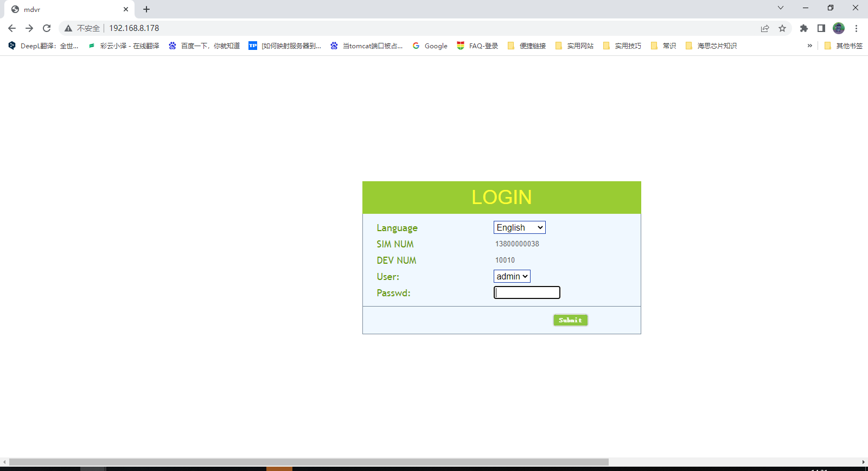Click DEV NUM value 10010
Screen dimensions: 868x471
[x=505, y=260]
